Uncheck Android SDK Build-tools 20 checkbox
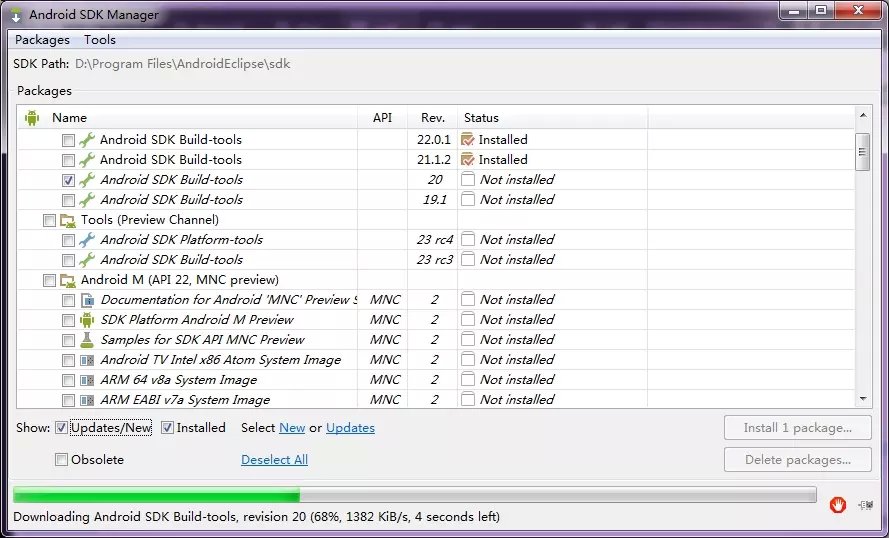The height and width of the screenshot is (538, 889). tap(68, 180)
